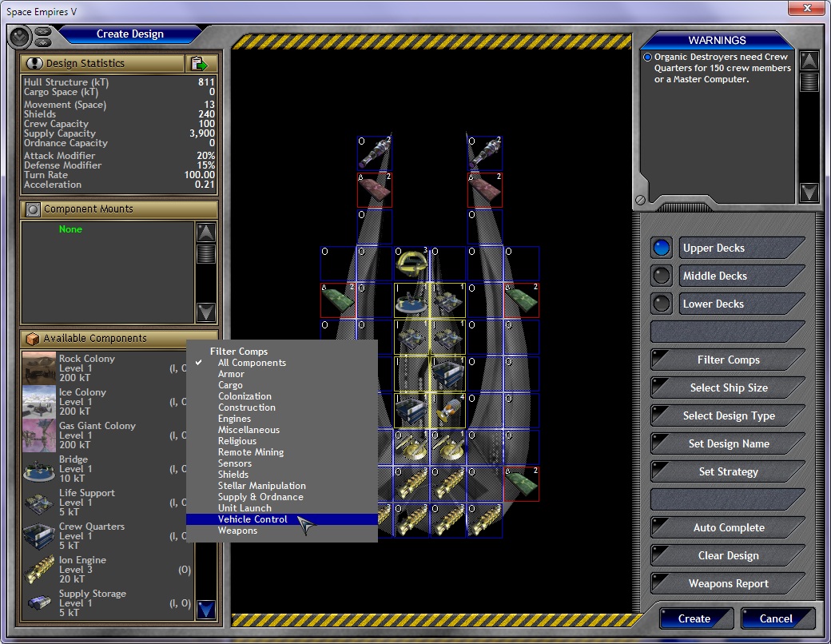Open the Filter Comps button
The image size is (831, 644).
(x=728, y=360)
